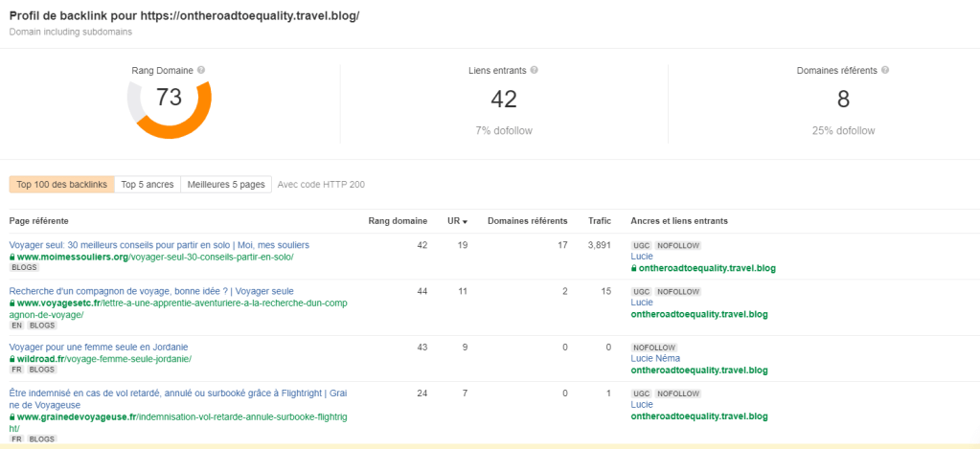Sort by the UR column arrow
The image size is (980, 449).
pos(466,222)
